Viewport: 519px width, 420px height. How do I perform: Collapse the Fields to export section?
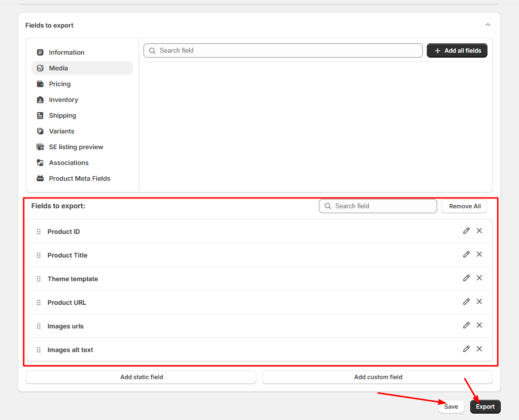(487, 25)
